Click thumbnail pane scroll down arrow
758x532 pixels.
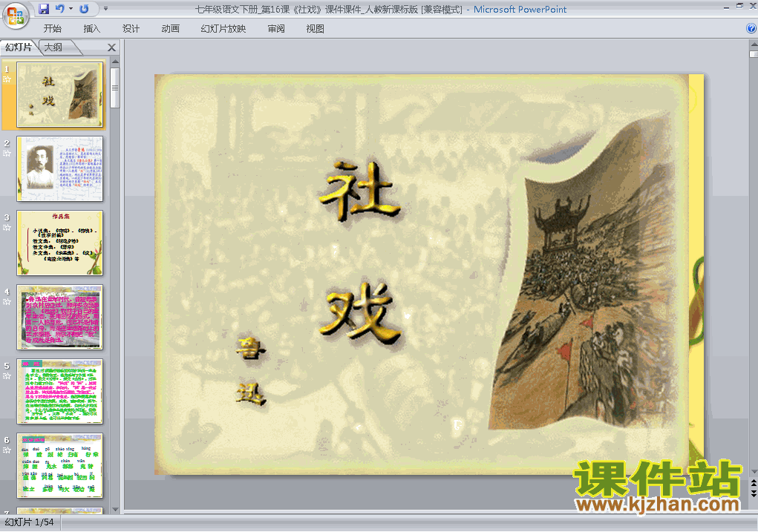click(x=115, y=509)
